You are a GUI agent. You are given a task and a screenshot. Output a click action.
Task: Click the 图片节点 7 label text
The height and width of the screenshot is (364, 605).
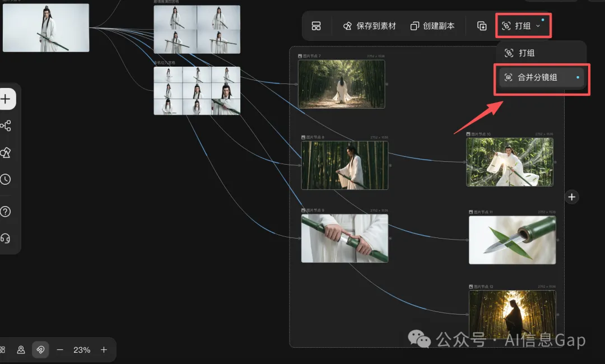click(312, 56)
